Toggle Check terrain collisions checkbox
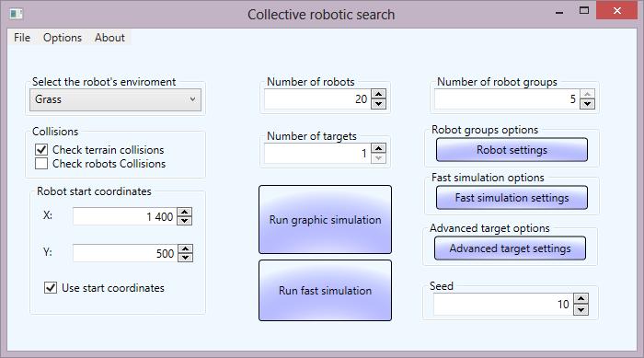This screenshot has width=644, height=358. pos(41,150)
